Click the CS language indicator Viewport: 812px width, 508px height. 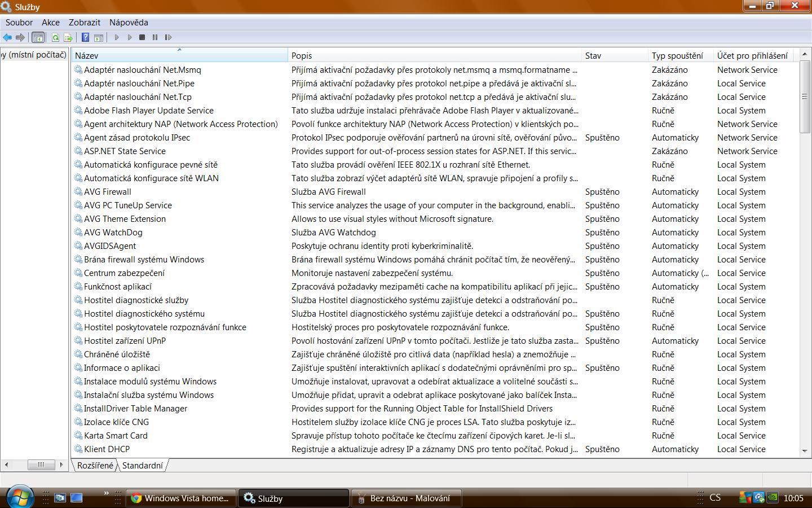coord(715,497)
